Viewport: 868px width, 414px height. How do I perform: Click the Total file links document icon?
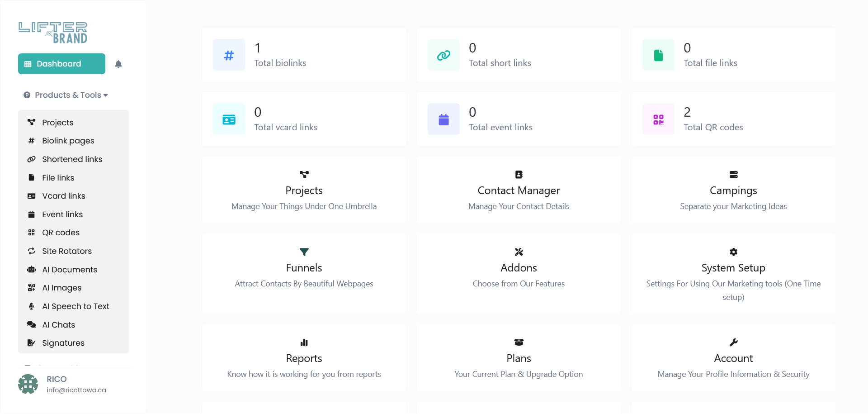[658, 55]
